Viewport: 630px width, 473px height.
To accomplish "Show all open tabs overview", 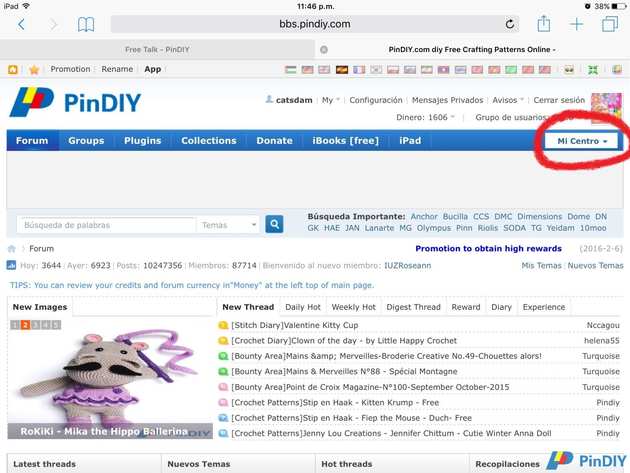I will (x=609, y=24).
